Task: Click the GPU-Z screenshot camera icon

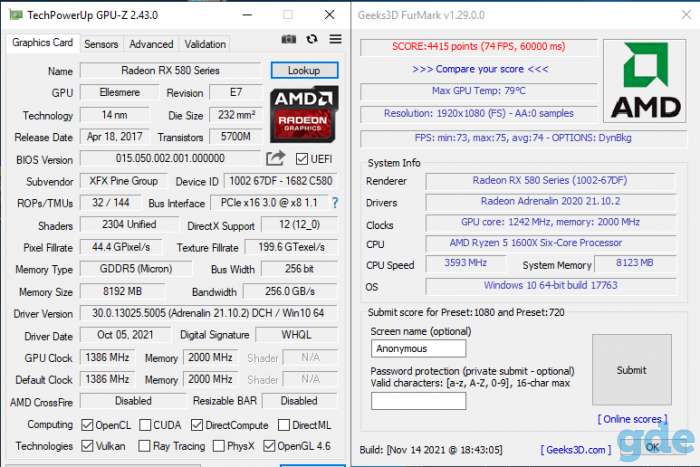Action: pyautogui.click(x=288, y=39)
